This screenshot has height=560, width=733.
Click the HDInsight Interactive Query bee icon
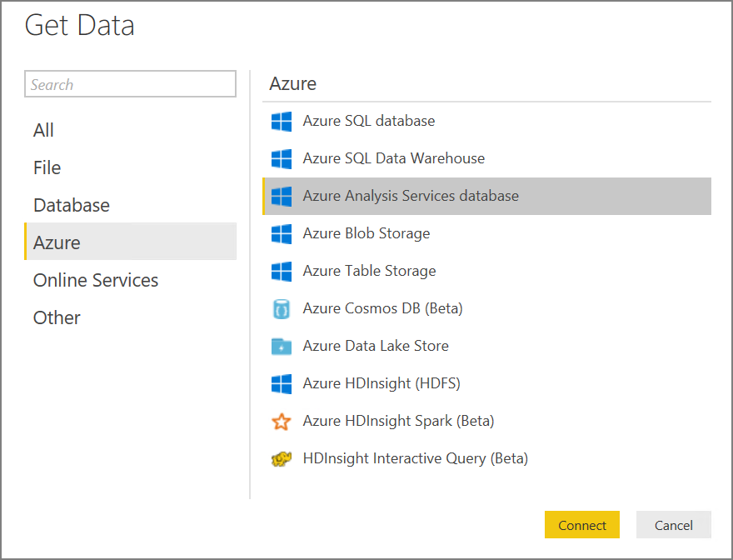pyautogui.click(x=282, y=459)
